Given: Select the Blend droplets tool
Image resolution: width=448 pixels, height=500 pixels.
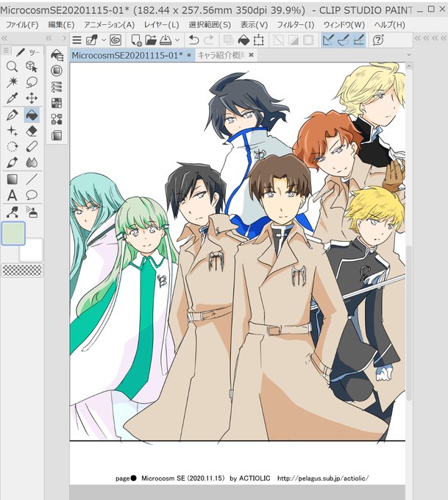Looking at the screenshot, I should (32, 162).
